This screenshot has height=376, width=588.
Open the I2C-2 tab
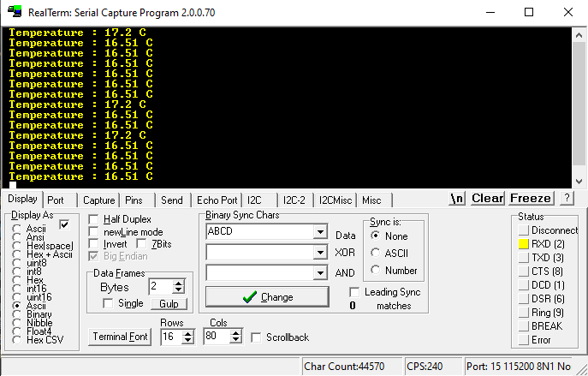coord(294,200)
